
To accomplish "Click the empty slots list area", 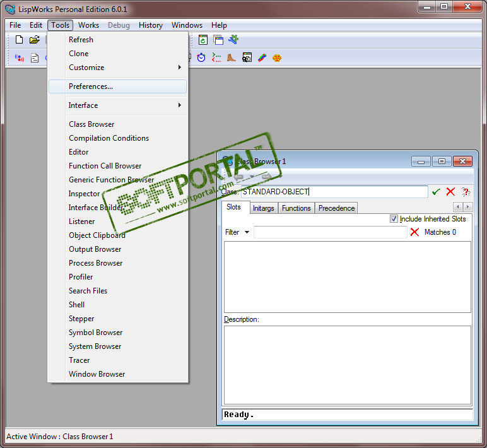I will [x=348, y=277].
